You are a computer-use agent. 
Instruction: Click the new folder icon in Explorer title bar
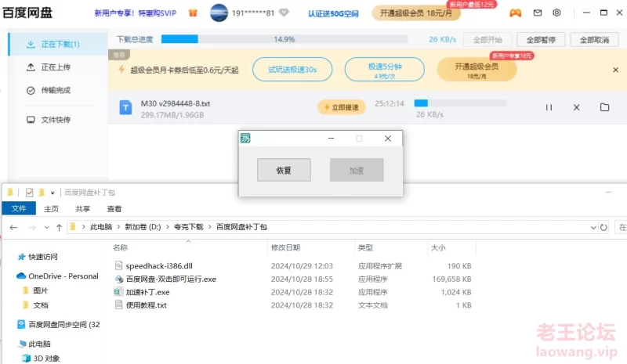pos(42,193)
